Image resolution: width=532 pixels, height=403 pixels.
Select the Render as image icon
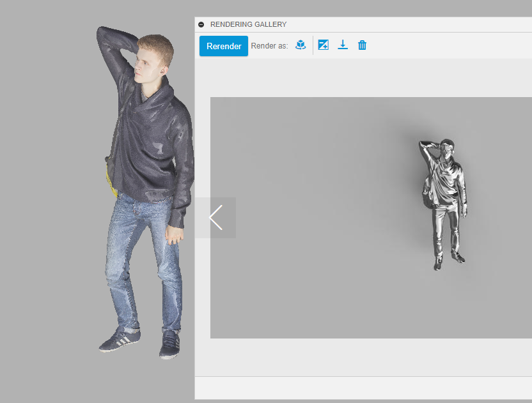pyautogui.click(x=323, y=45)
